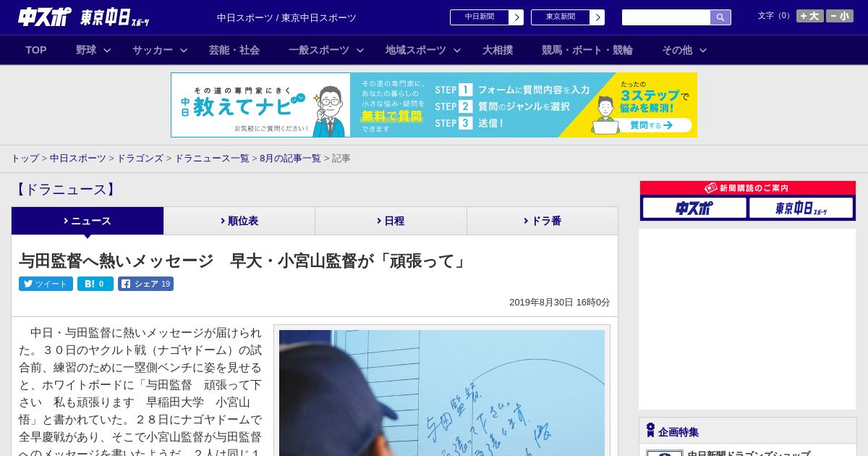Image resolution: width=868 pixels, height=456 pixels.
Task: Click the 中スポ logo in header
Action: (45, 17)
